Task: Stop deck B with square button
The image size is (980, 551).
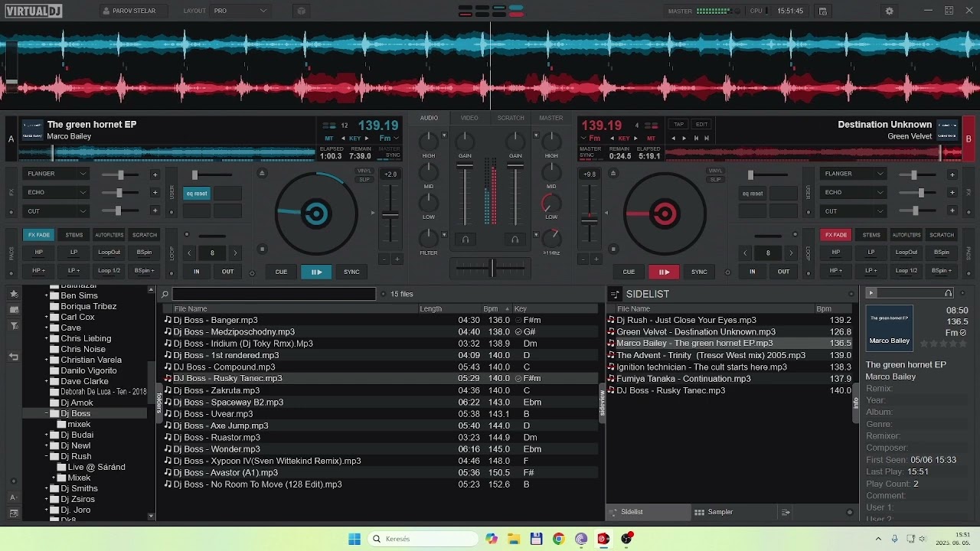Action: pos(612,249)
